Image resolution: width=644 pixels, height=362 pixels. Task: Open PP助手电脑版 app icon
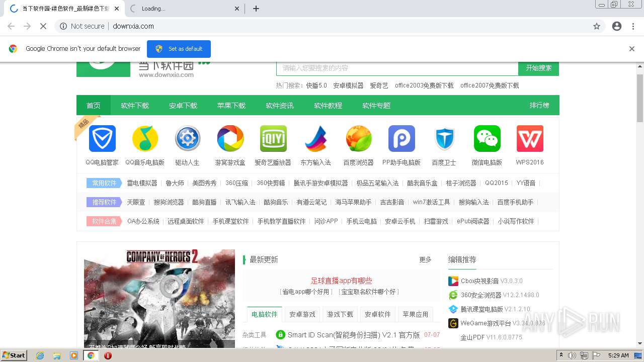point(401,139)
